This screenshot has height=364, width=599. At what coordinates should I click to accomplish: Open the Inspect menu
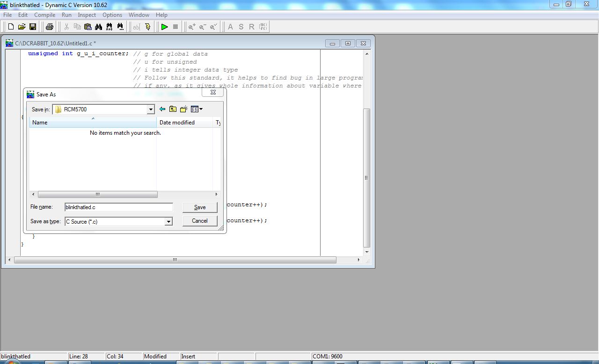click(x=87, y=15)
